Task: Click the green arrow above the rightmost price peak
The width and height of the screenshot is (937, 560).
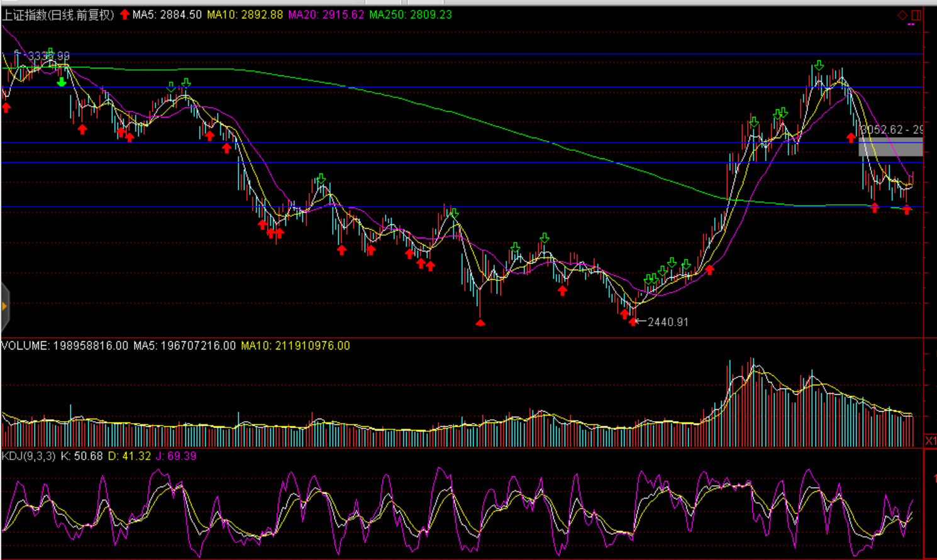Action: pos(819,65)
